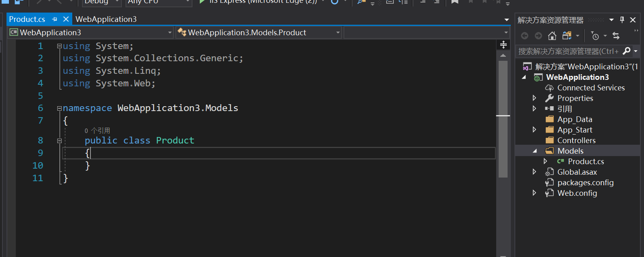Click the editor vertical scrollbar thumb

coord(503,118)
